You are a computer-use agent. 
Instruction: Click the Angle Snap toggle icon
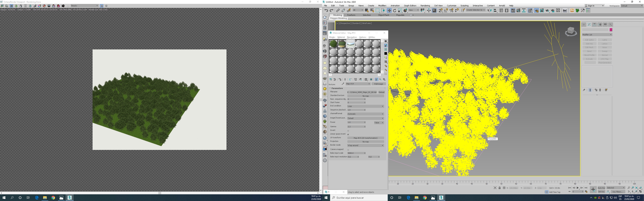point(446,11)
